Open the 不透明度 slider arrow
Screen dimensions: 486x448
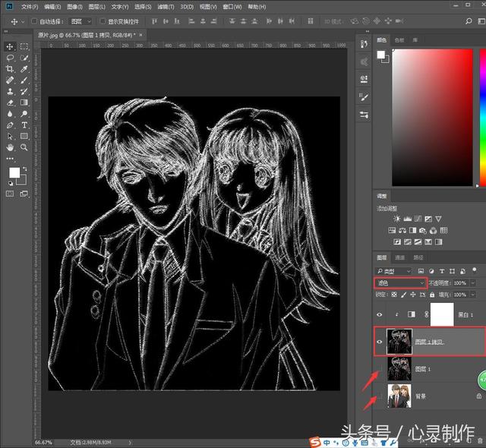click(473, 283)
